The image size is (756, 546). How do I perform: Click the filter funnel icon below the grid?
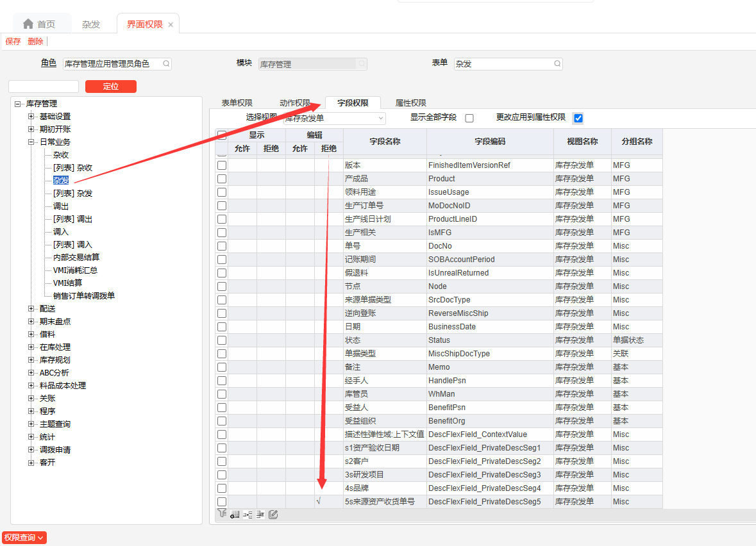tap(222, 513)
